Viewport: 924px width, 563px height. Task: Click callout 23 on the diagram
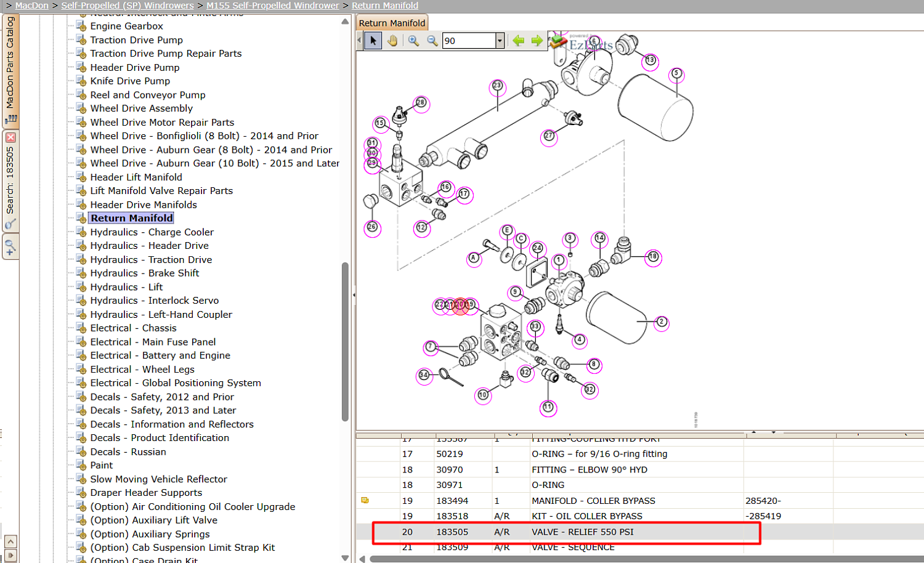coord(497,86)
